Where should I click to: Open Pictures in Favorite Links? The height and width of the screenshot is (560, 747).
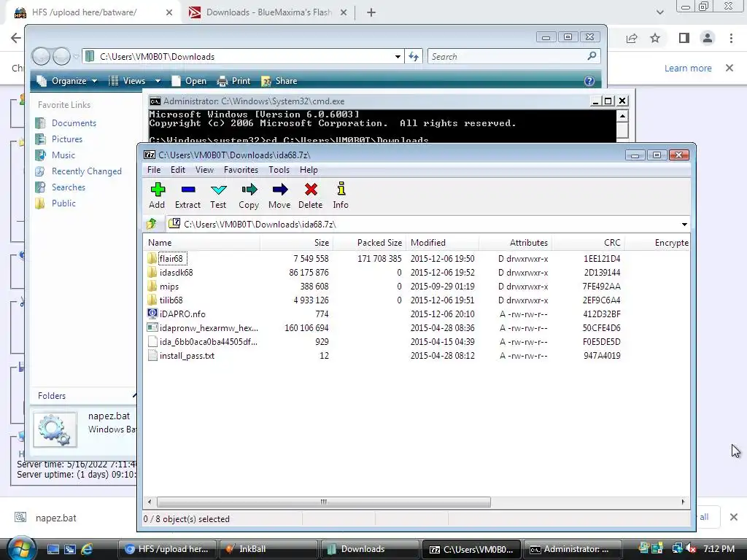point(66,139)
